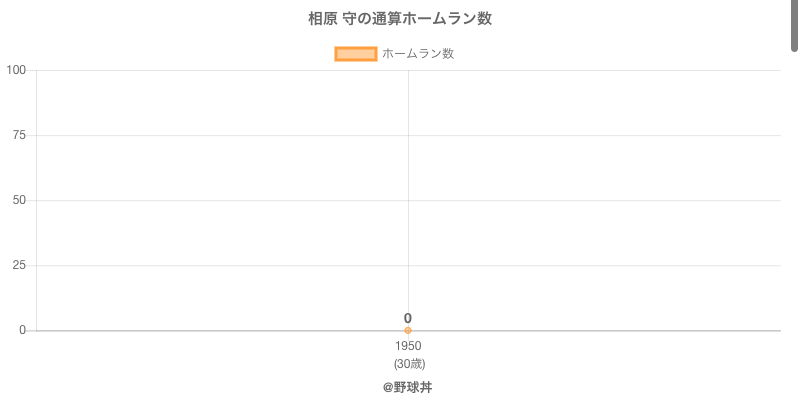Click the x-axis baseline at zero
The image size is (800, 400).
pos(600,330)
